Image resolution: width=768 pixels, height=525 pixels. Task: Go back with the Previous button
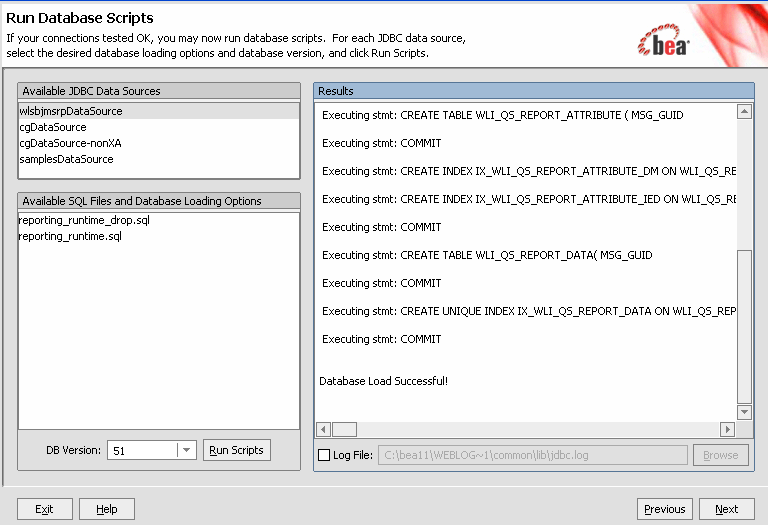[x=665, y=509]
